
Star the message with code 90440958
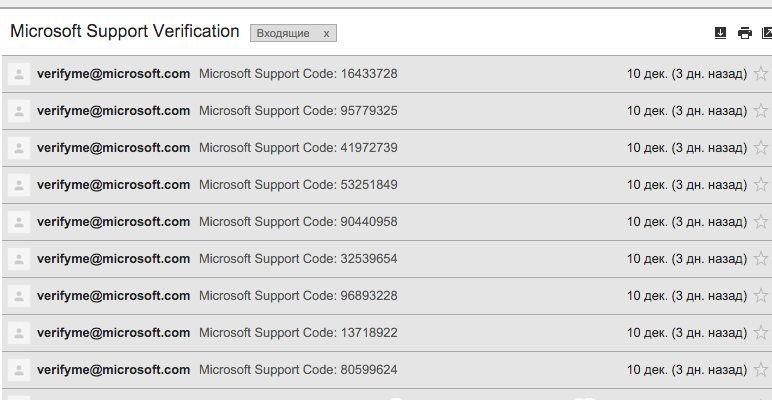click(760, 222)
